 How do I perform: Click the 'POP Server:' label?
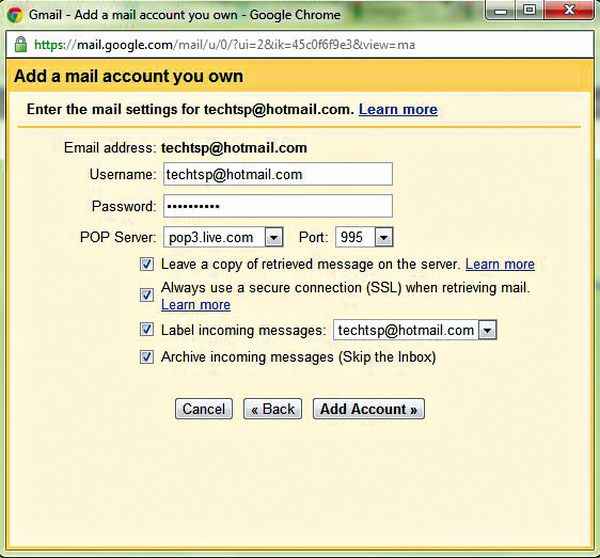point(118,237)
